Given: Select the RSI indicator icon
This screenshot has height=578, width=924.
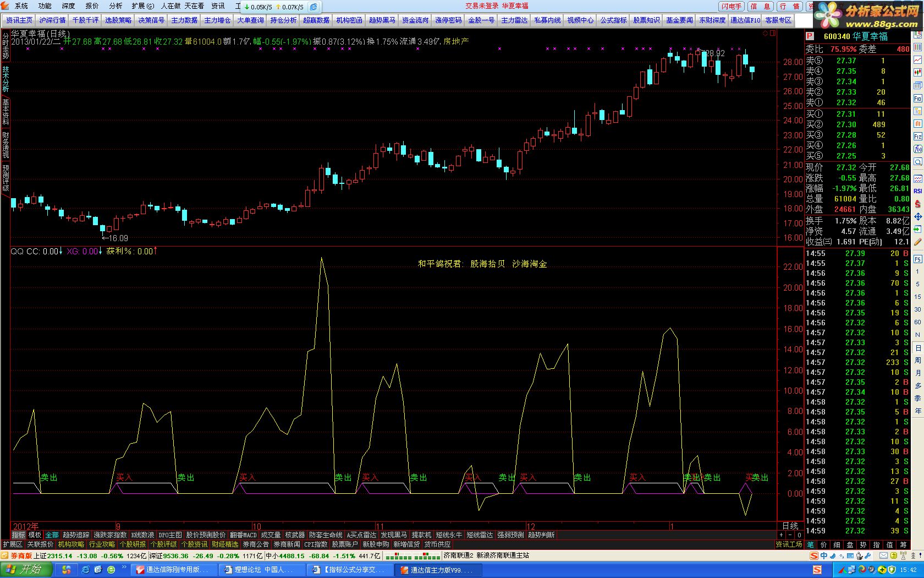Looking at the screenshot, I should coord(917,191).
